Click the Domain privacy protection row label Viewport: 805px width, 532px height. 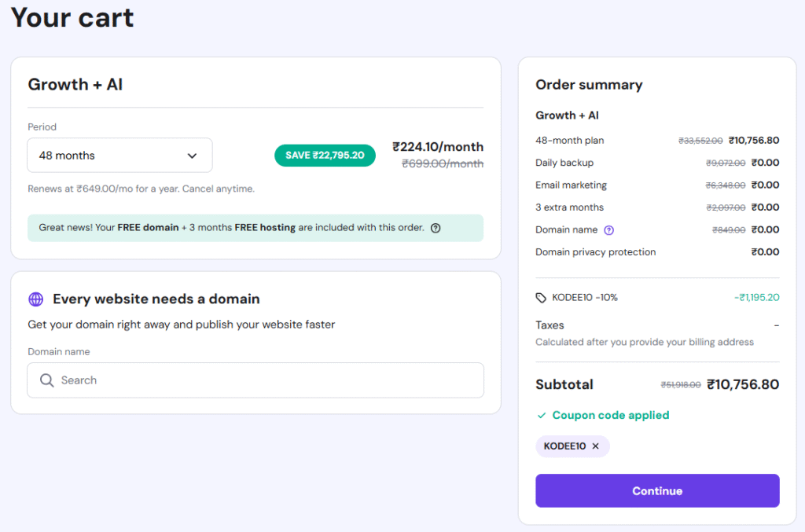click(x=595, y=252)
